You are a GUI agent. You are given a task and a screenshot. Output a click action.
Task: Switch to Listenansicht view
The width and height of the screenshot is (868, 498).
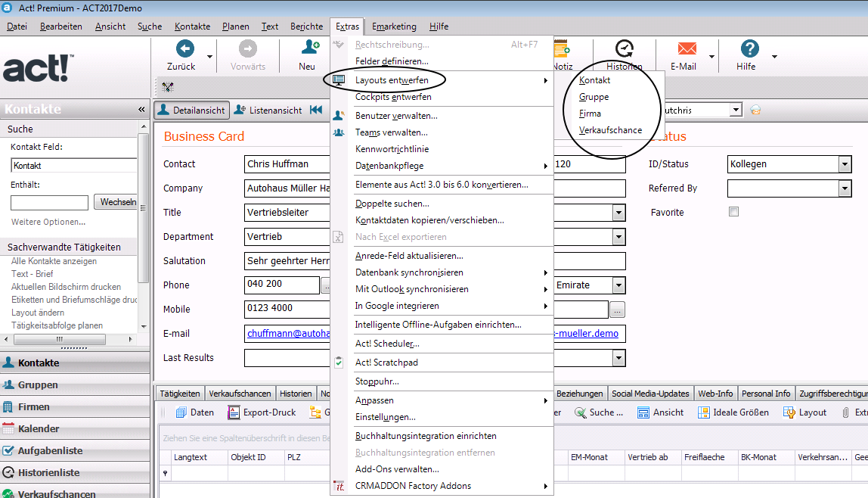(268, 110)
